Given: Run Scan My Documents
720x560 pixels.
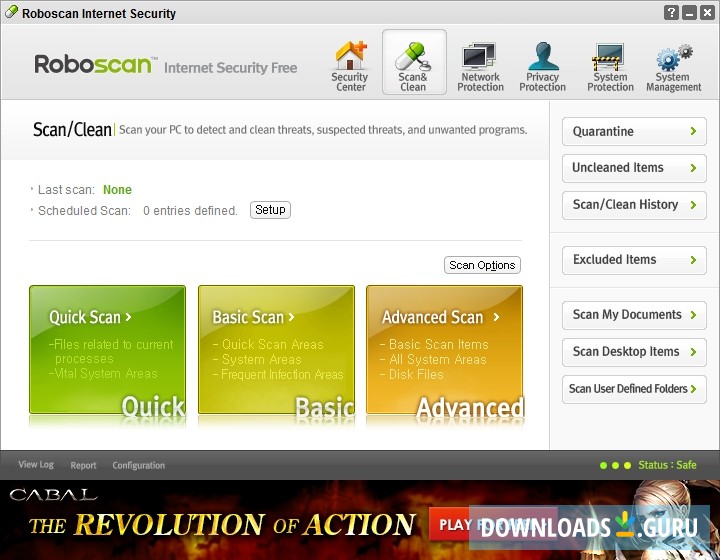Looking at the screenshot, I should point(634,315).
